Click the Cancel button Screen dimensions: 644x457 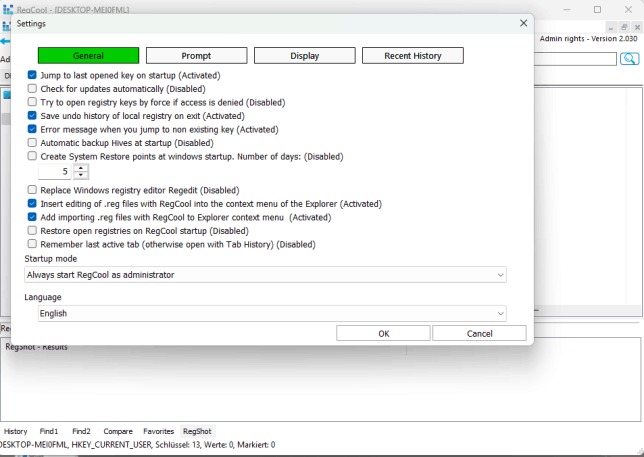point(479,334)
